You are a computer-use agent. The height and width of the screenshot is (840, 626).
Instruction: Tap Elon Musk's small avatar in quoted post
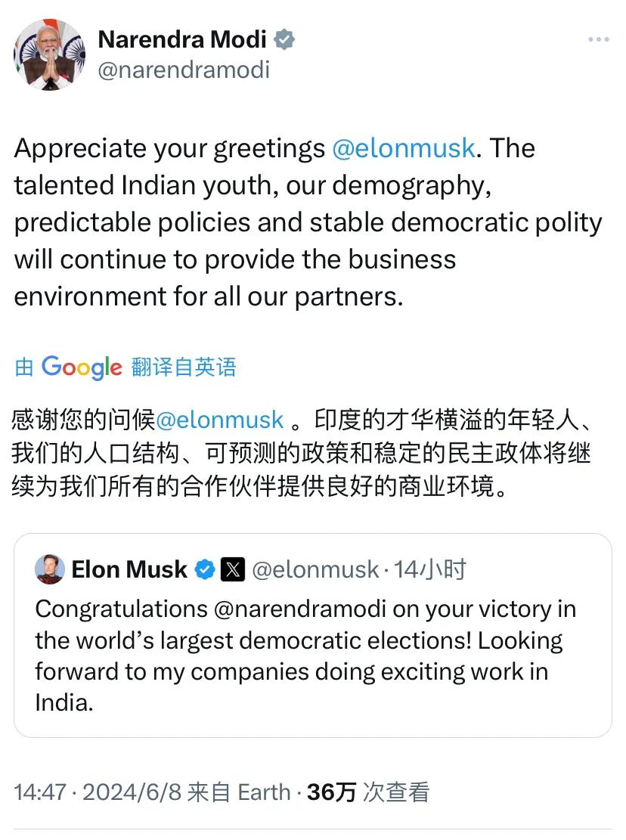[50, 569]
